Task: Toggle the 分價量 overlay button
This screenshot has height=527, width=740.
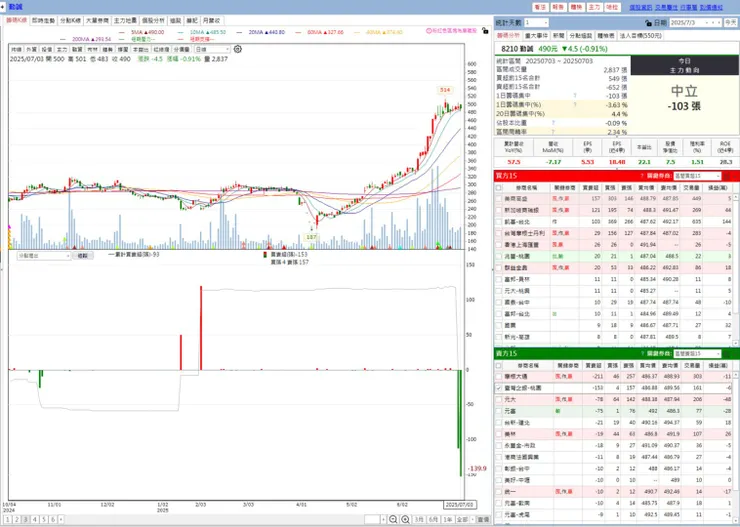Action: tap(182, 49)
